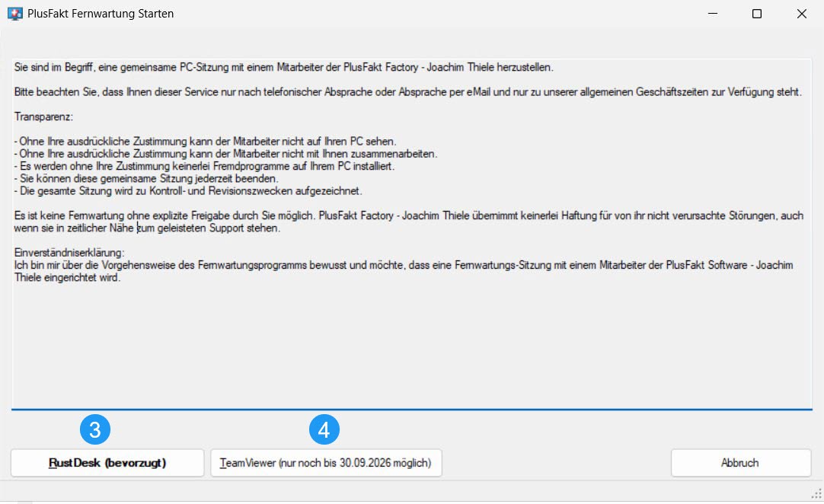Minimize the PlusFakt Fernwartung window
Viewport: 824px width, 504px height.
click(713, 14)
